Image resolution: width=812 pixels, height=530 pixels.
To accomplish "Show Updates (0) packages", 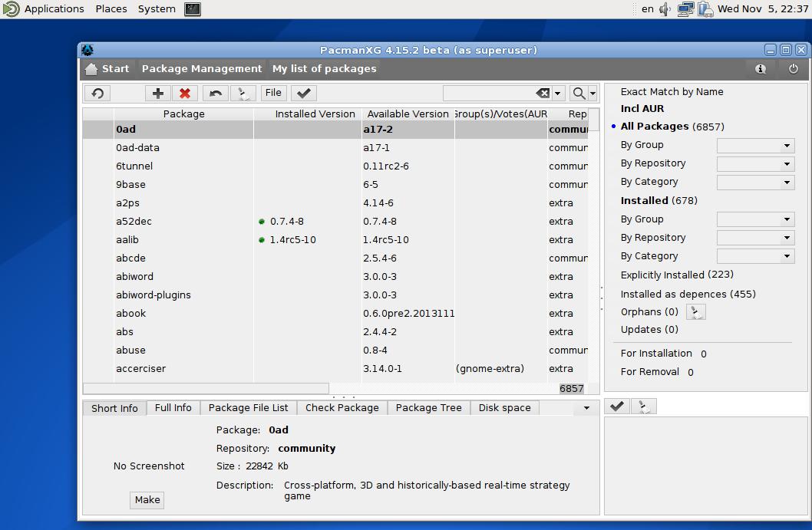I will tap(649, 330).
